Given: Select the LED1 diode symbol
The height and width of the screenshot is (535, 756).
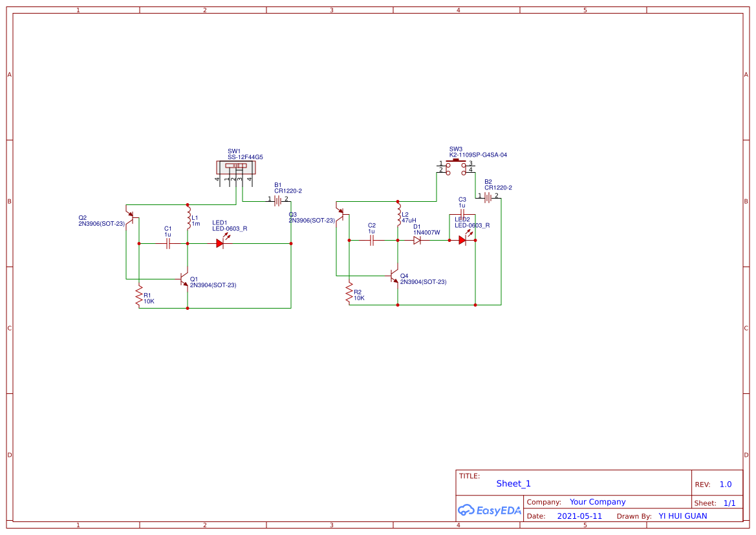Looking at the screenshot, I should tap(221, 244).
